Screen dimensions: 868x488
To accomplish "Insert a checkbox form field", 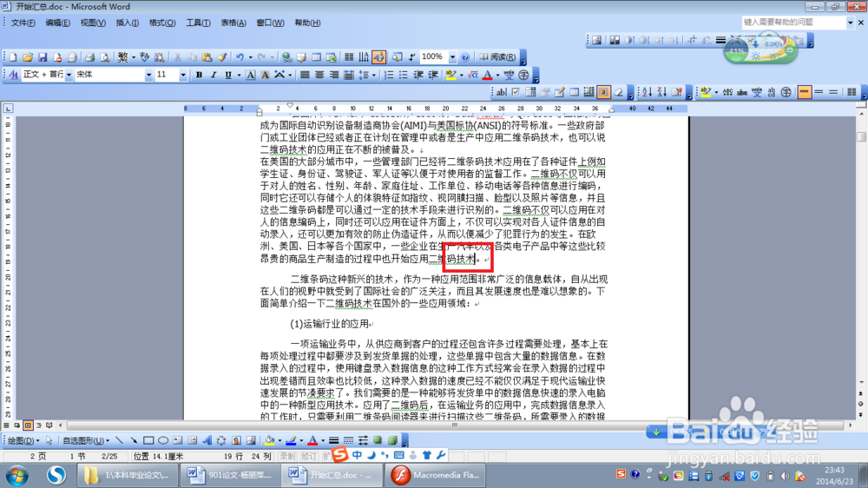I will pos(516,93).
